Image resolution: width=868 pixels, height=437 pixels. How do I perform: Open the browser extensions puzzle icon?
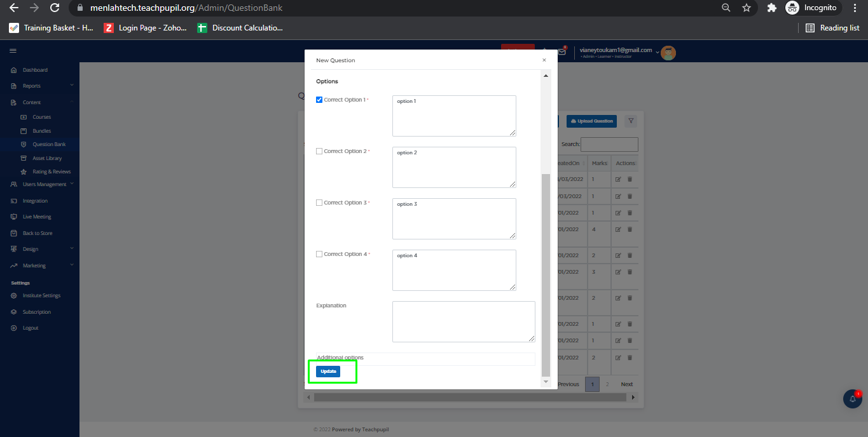pyautogui.click(x=772, y=8)
